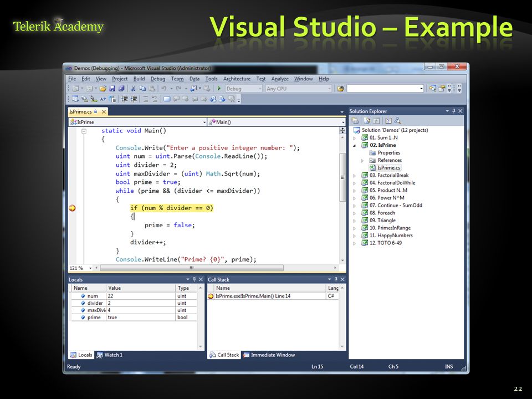
Task: Switch to the Immediate Window tab
Action: click(x=269, y=355)
